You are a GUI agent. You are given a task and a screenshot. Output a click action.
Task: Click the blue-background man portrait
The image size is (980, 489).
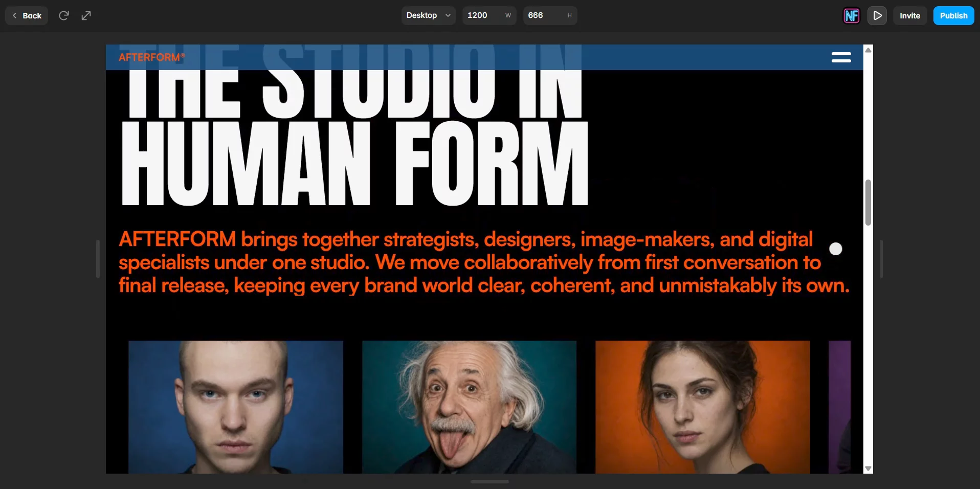[x=236, y=407]
